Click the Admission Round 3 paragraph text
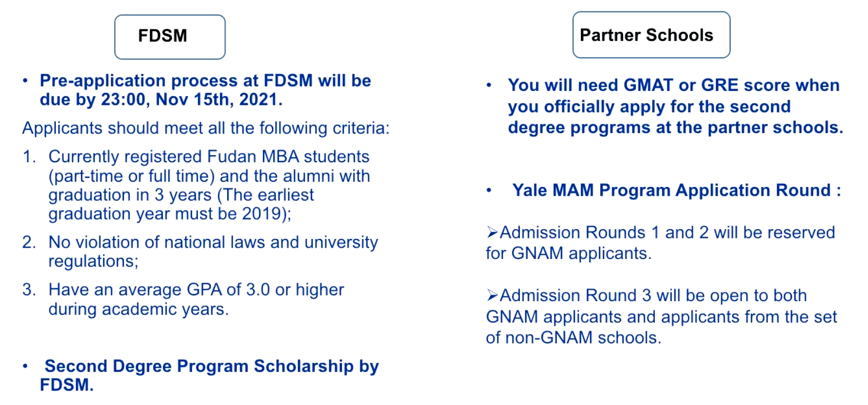The width and height of the screenshot is (868, 405). click(661, 316)
